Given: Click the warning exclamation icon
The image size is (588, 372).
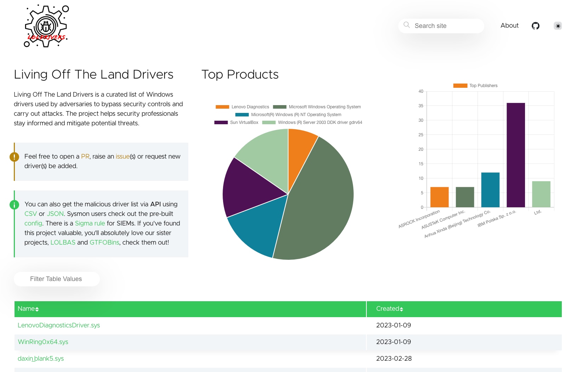Looking at the screenshot, I should (14, 157).
